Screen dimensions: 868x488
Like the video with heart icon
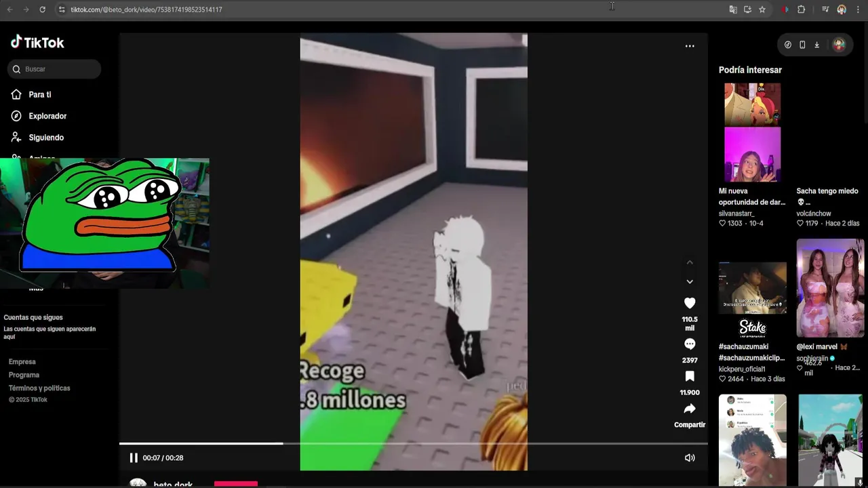[690, 303]
